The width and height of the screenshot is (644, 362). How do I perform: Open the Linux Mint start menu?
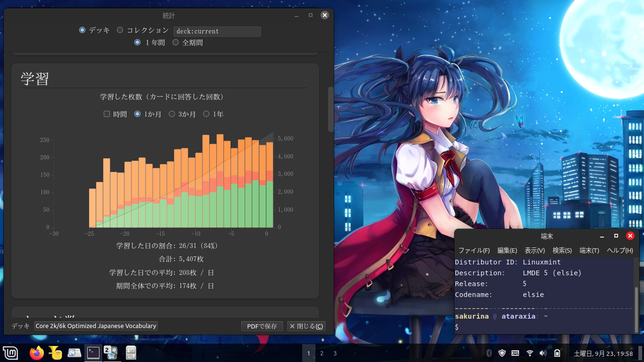tap(10, 353)
